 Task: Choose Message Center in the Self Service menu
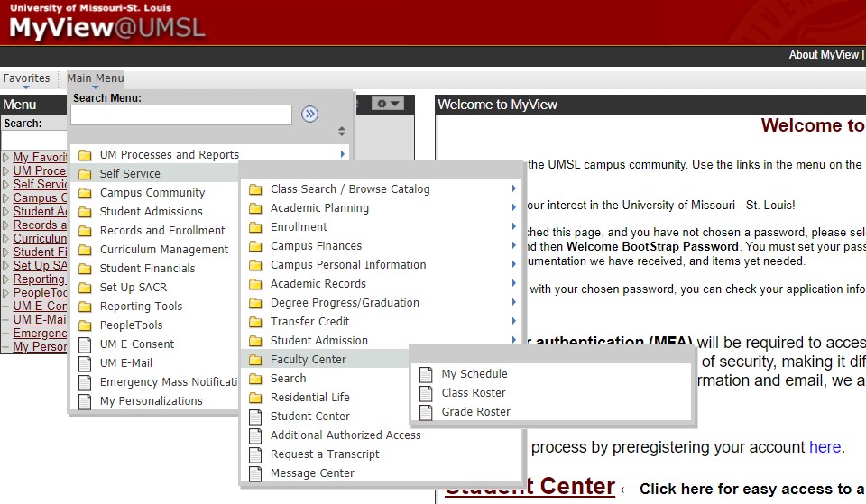pyautogui.click(x=312, y=473)
